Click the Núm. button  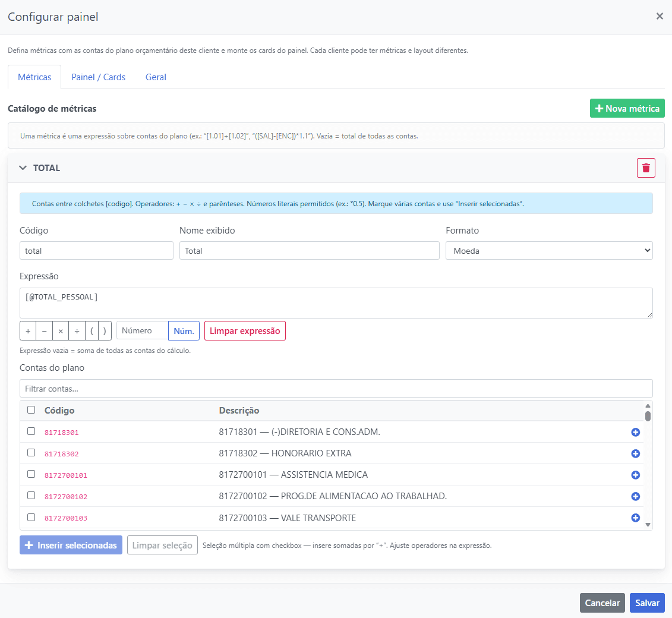pyautogui.click(x=184, y=331)
